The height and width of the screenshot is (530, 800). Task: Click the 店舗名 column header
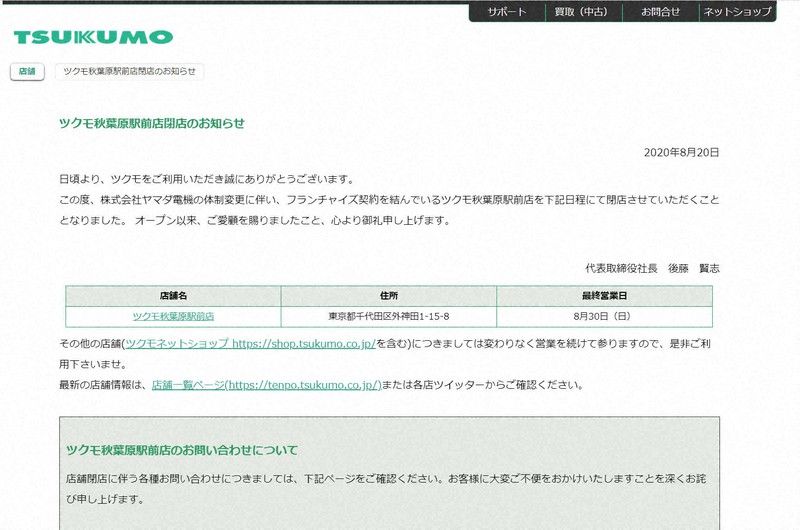(173, 296)
